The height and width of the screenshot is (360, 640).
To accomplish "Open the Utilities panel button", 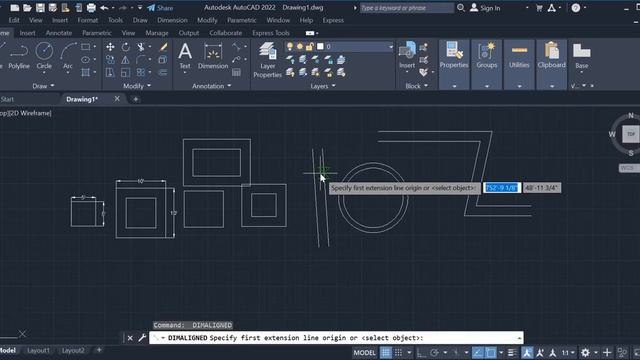I will coord(519,55).
